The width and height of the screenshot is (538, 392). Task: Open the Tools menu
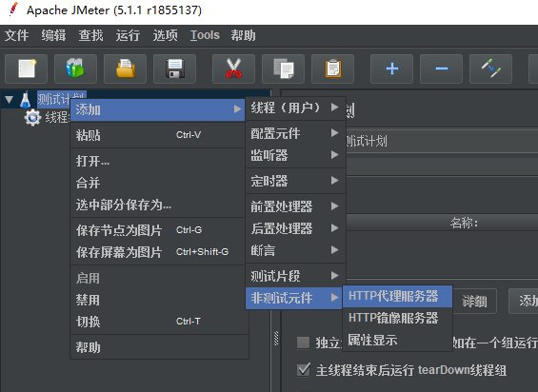point(205,35)
